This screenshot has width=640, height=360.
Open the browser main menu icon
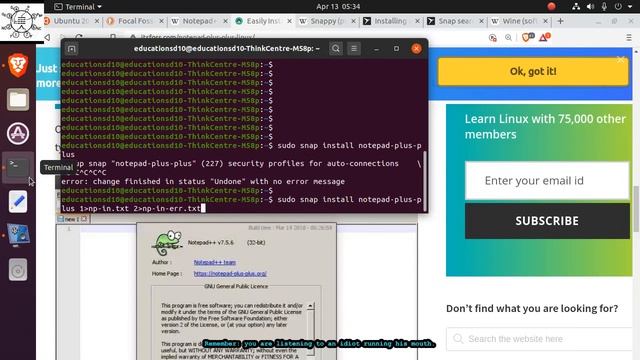[629, 38]
